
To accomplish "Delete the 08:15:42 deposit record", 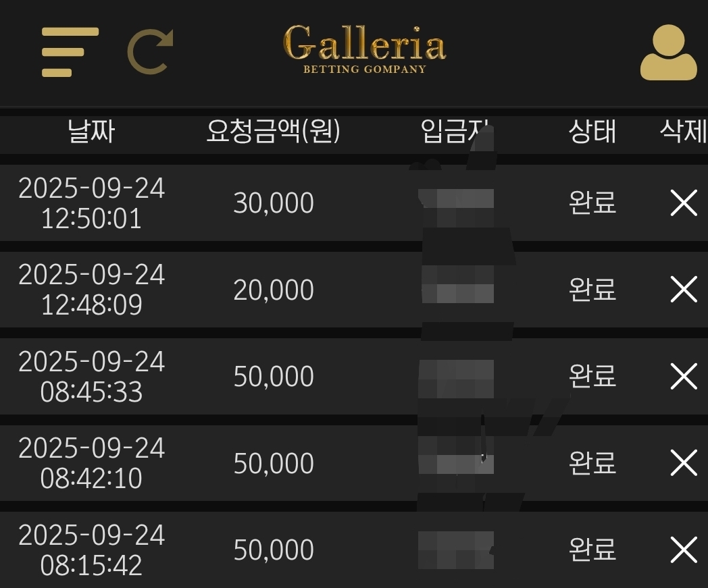I will (684, 550).
